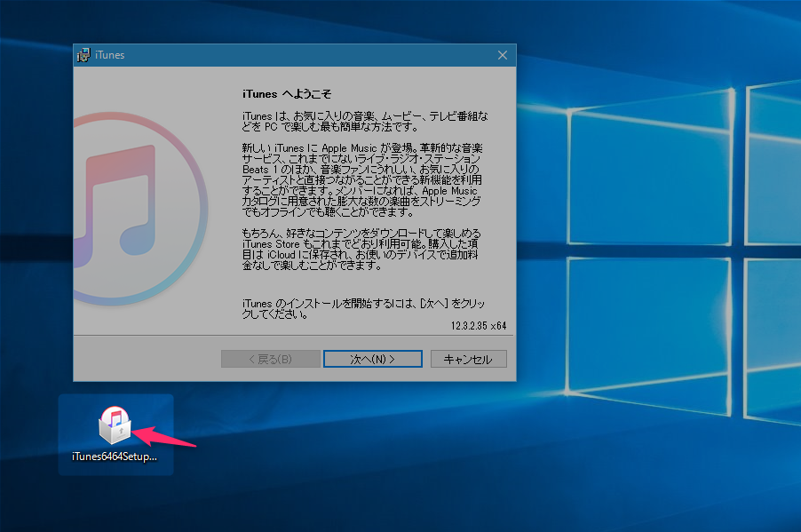
Task: Click the iTunes6464Setup... file name label
Action: pos(115,457)
